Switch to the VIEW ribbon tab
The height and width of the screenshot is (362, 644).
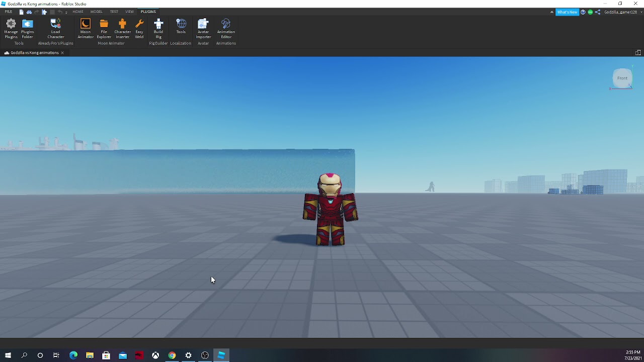point(129,12)
